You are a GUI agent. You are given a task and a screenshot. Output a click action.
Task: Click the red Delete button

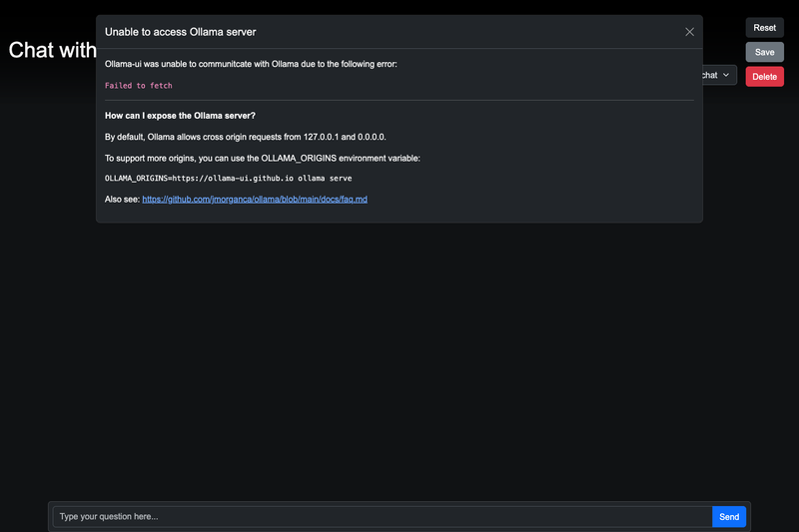coord(764,77)
